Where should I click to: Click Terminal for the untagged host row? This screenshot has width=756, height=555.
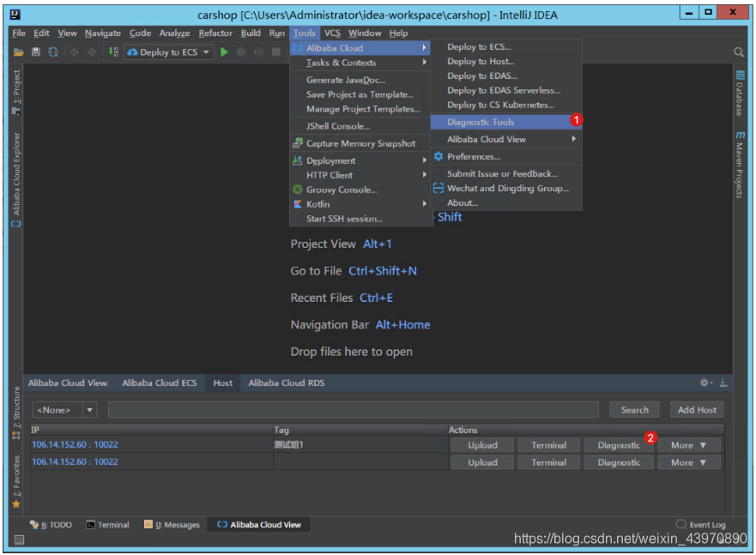[548, 462]
